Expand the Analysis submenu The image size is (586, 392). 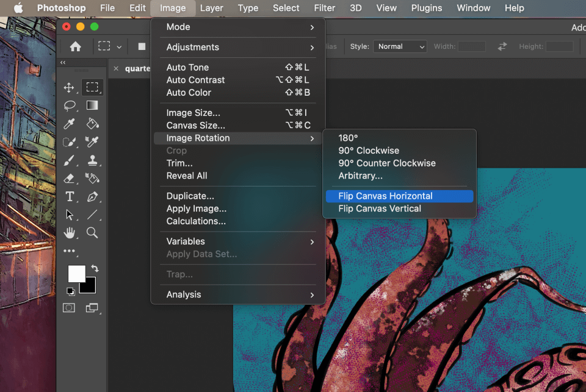pos(238,294)
